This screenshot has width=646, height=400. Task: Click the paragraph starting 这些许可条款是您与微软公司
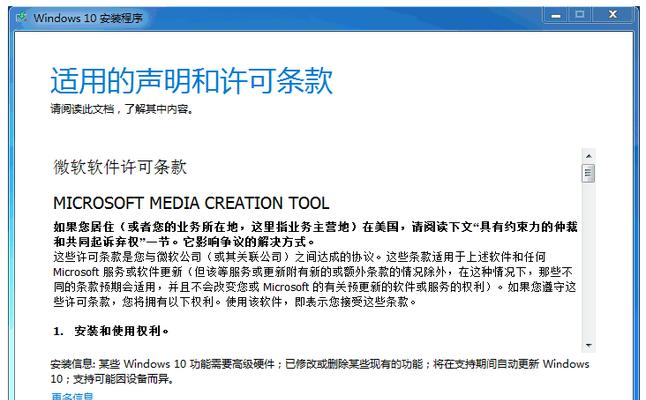pos(314,279)
